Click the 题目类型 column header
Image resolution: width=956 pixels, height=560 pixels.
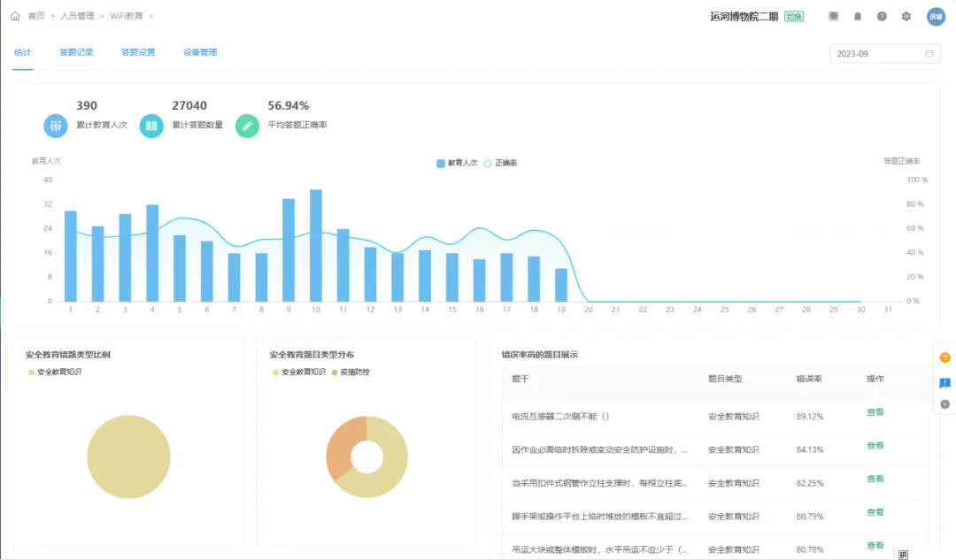coord(725,379)
